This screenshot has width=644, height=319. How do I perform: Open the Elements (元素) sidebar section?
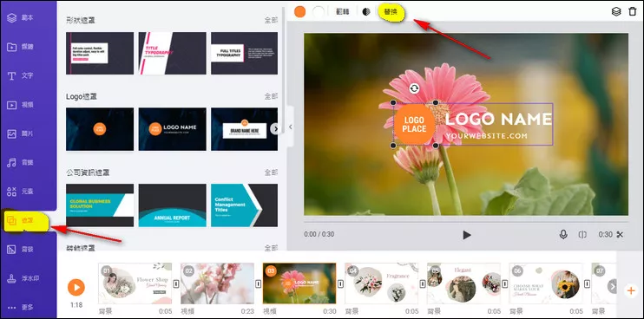click(x=21, y=192)
